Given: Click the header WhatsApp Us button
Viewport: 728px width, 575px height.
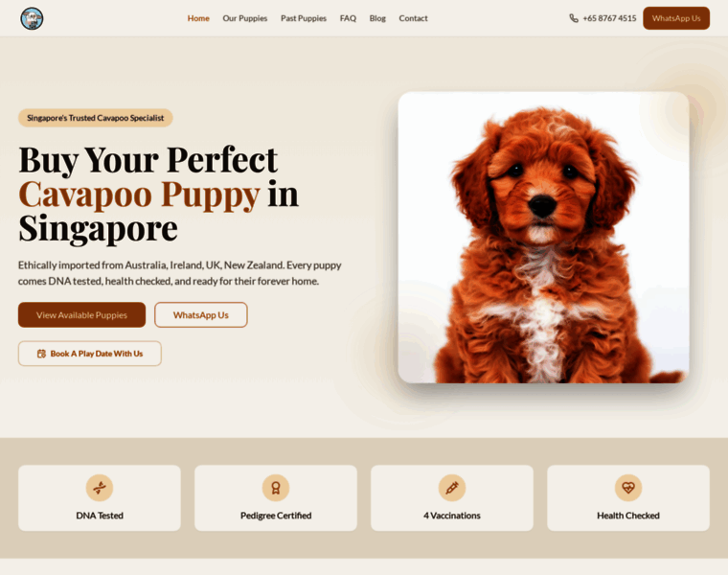Looking at the screenshot, I should 676,18.
